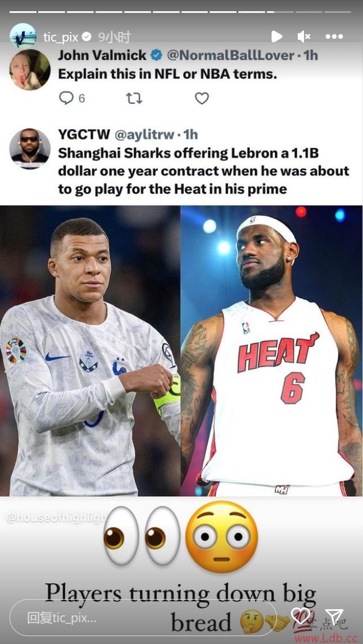This screenshot has width=363, height=644.
Task: Click the verified badge beside tic_pix
Action: tap(87, 37)
